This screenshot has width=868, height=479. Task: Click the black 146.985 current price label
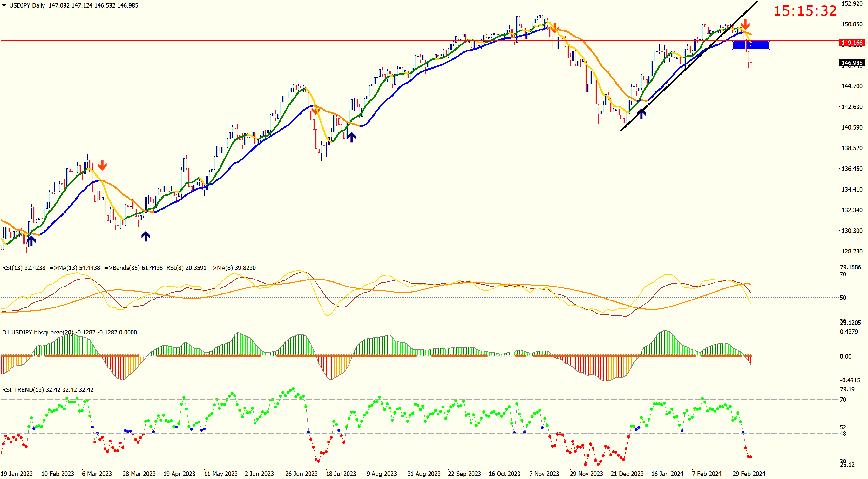point(851,63)
